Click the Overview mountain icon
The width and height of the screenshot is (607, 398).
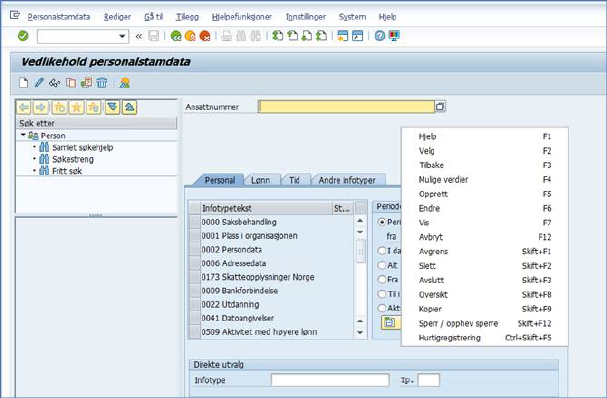124,82
